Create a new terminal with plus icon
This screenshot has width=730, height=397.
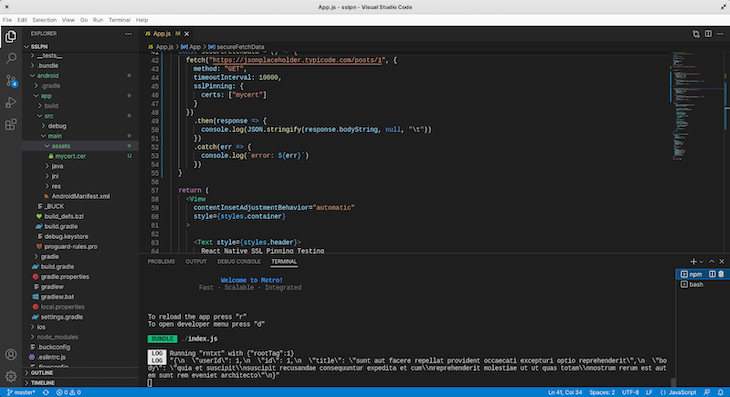click(x=693, y=262)
